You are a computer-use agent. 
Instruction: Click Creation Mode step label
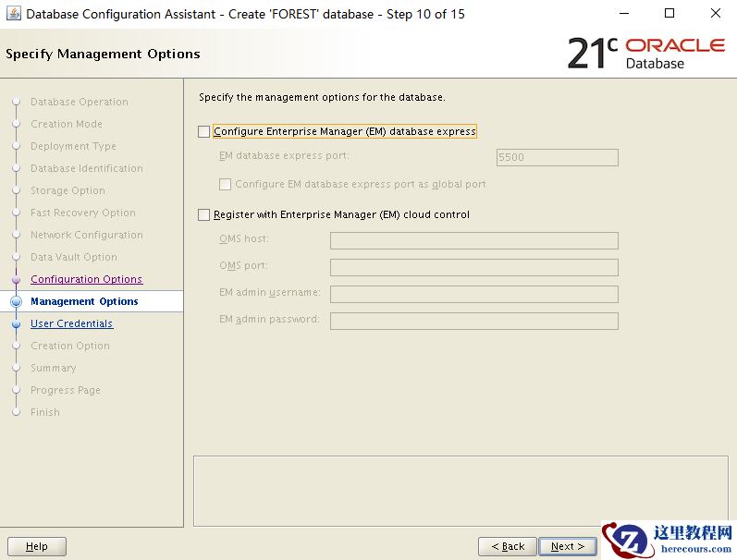(x=67, y=124)
